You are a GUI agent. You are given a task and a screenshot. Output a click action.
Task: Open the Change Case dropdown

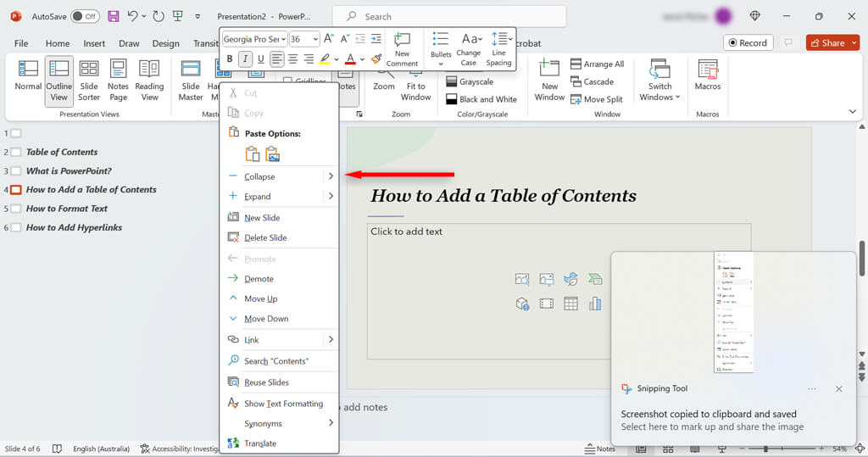(469, 50)
